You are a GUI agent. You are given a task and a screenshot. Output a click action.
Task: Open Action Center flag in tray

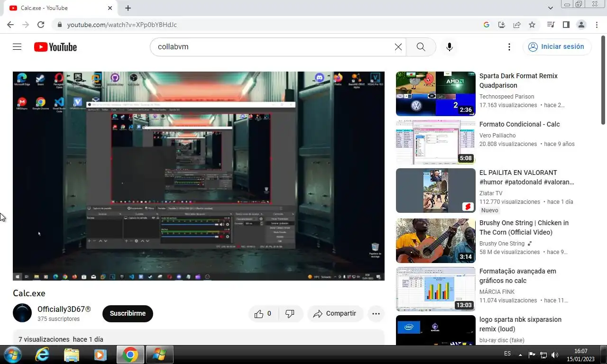pyautogui.click(x=532, y=355)
